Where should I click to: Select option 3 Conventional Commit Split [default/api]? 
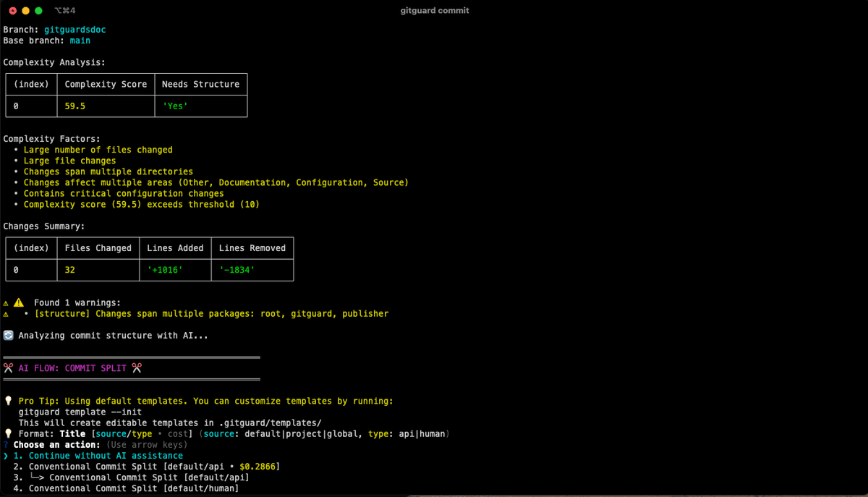coord(131,477)
